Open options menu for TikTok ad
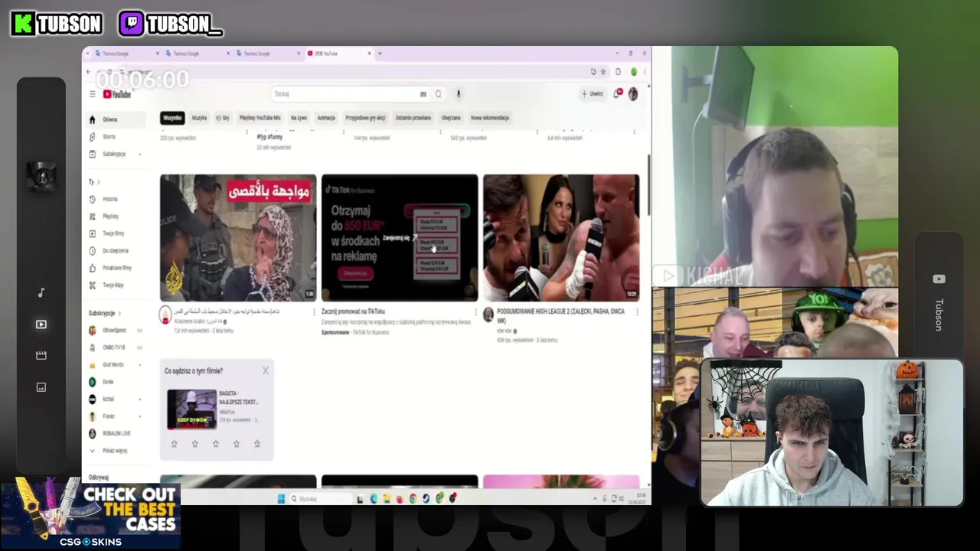 click(x=475, y=312)
